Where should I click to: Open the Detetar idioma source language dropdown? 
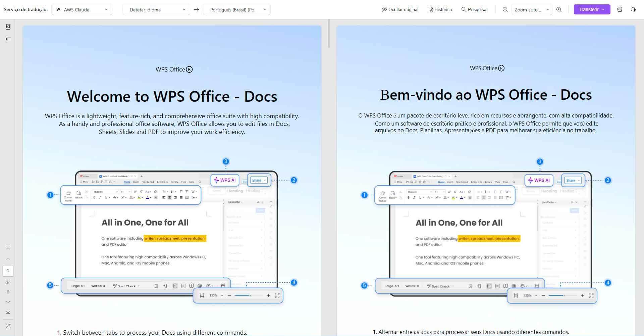(x=156, y=9)
